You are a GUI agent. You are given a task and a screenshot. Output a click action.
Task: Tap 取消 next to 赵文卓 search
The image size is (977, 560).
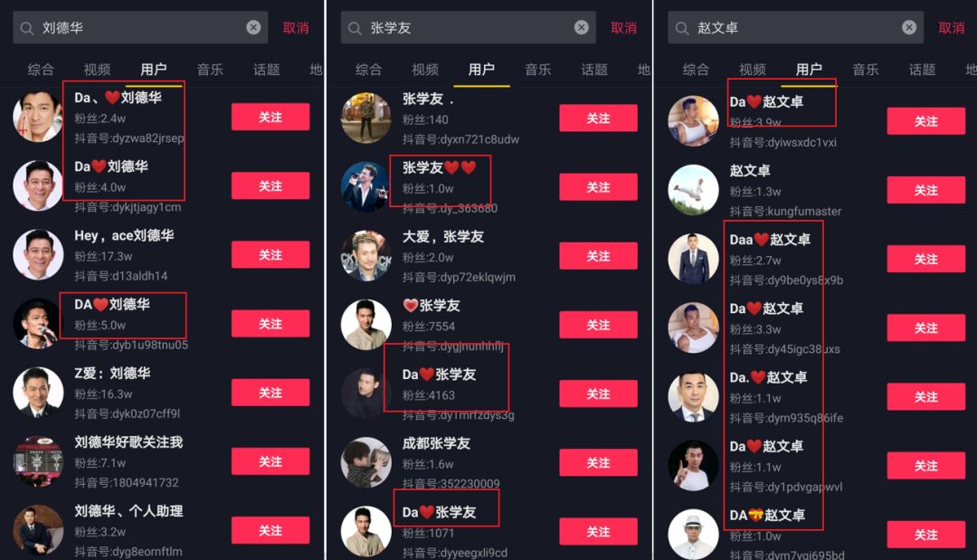point(952,28)
